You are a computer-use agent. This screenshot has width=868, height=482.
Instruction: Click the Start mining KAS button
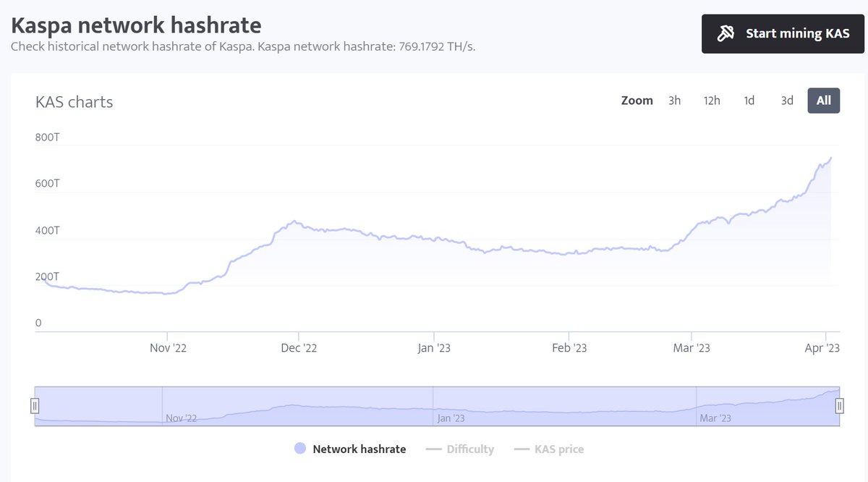tap(783, 33)
